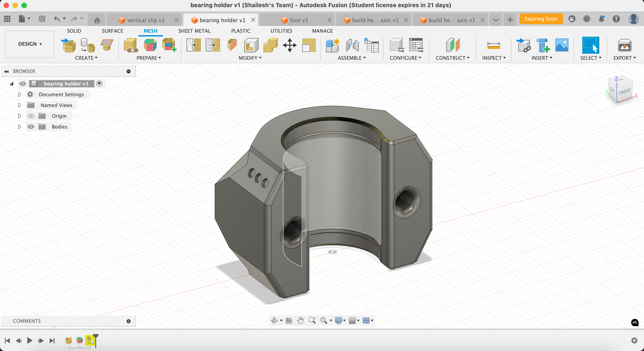The height and width of the screenshot is (351, 644).
Task: Select the Measure tool icon
Action: click(494, 45)
